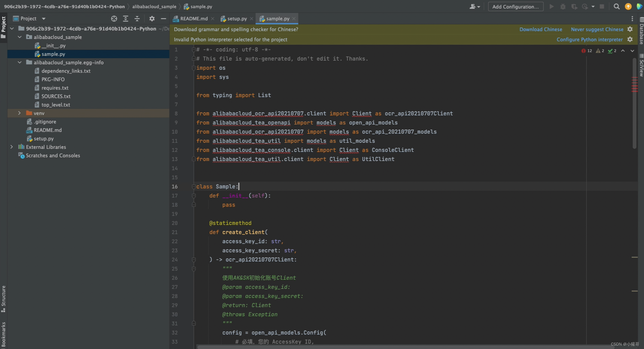The width and height of the screenshot is (644, 349).
Task: Select PKG-INFO file
Action: pos(53,79)
